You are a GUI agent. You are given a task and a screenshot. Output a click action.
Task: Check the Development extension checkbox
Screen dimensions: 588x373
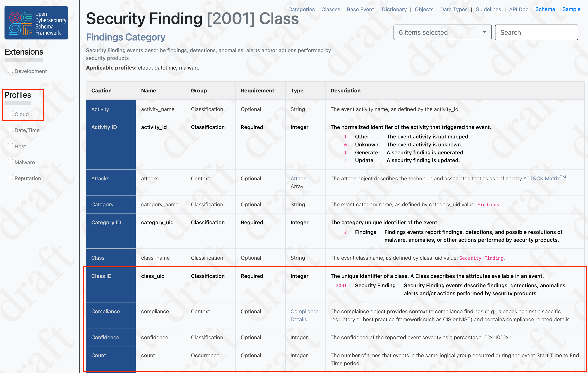tap(10, 70)
